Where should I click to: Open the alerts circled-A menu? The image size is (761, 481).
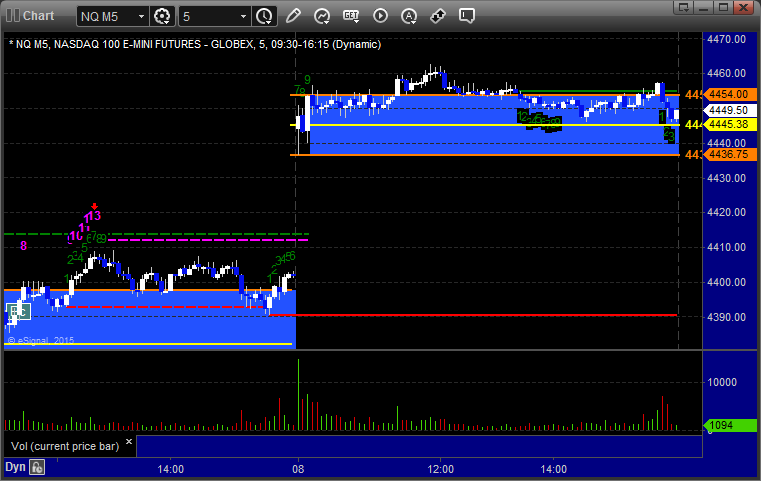click(x=409, y=16)
